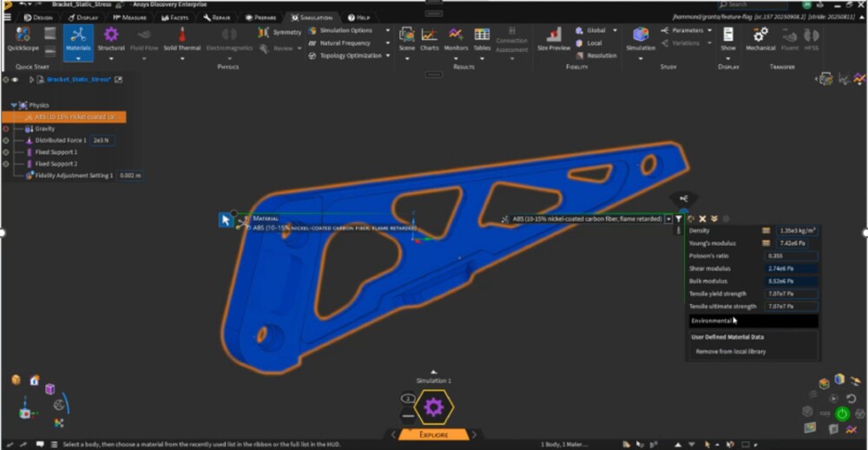Collapse the Physics tree node
Viewport: 868px width, 450px height.
click(x=13, y=105)
